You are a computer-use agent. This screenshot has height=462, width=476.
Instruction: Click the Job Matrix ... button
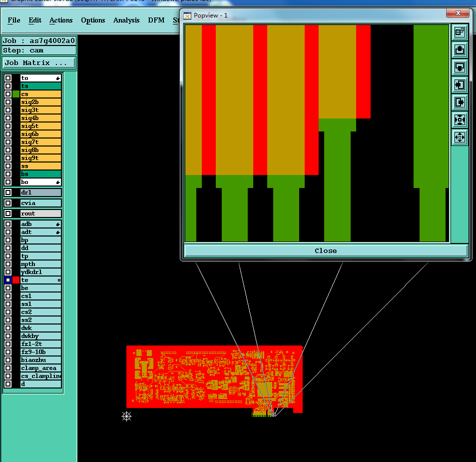click(39, 63)
